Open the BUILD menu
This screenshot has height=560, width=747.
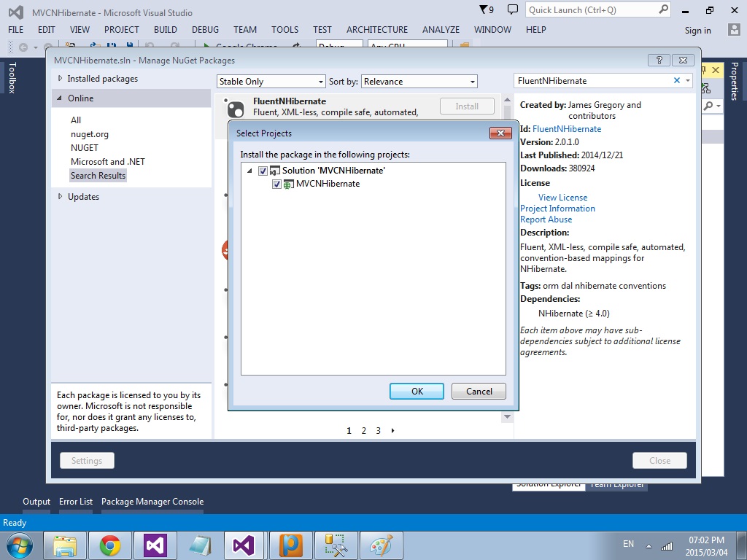[166, 29]
